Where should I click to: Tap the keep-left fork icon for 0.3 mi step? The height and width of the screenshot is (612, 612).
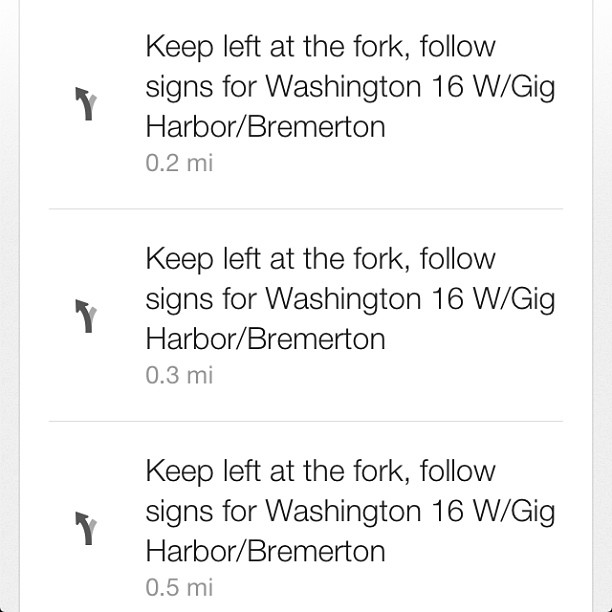point(86,316)
